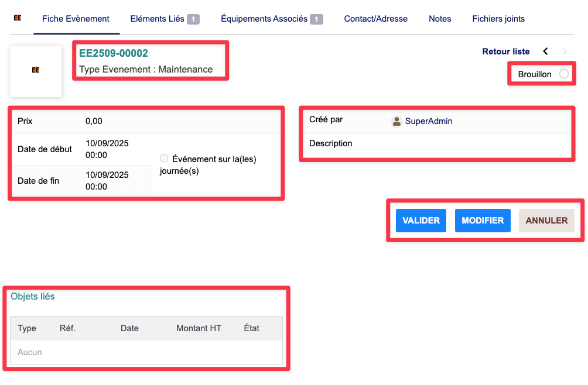Screen dimensions: 588x385
Task: Open the Notes tab
Action: tap(440, 19)
